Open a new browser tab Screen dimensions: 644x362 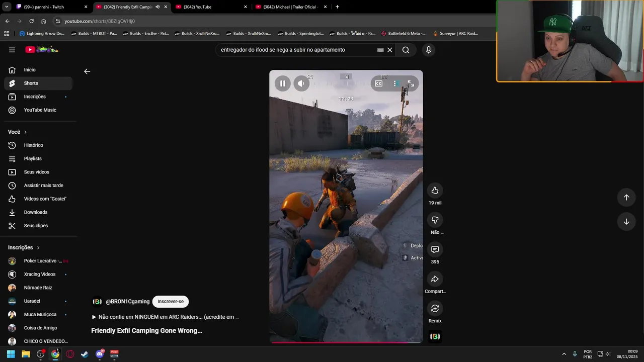point(337,7)
